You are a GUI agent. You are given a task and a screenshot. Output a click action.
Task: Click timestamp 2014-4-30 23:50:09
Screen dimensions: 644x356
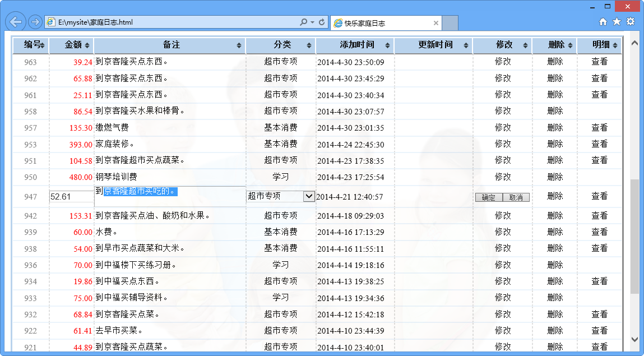[351, 62]
